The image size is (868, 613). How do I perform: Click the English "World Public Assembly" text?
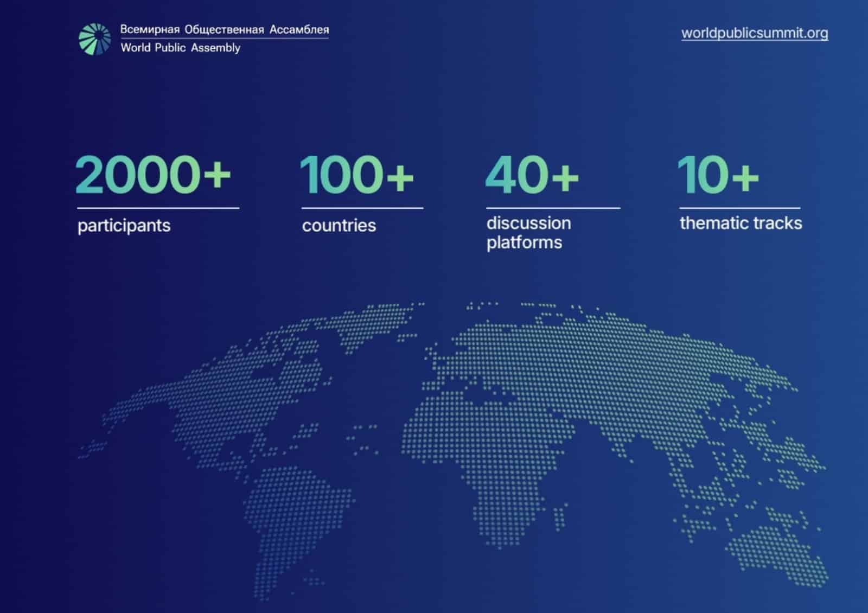tap(180, 48)
